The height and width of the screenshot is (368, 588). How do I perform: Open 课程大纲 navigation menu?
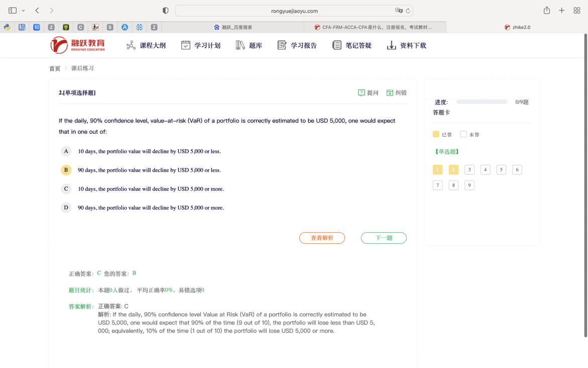146,45
